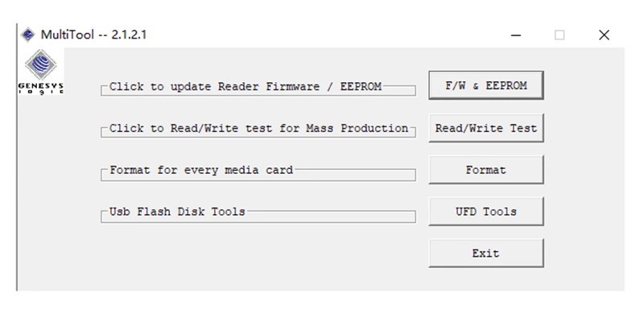Image resolution: width=644 pixels, height=322 pixels.
Task: Click the GENESYS LOGIC text under the globe
Action: [x=40, y=89]
